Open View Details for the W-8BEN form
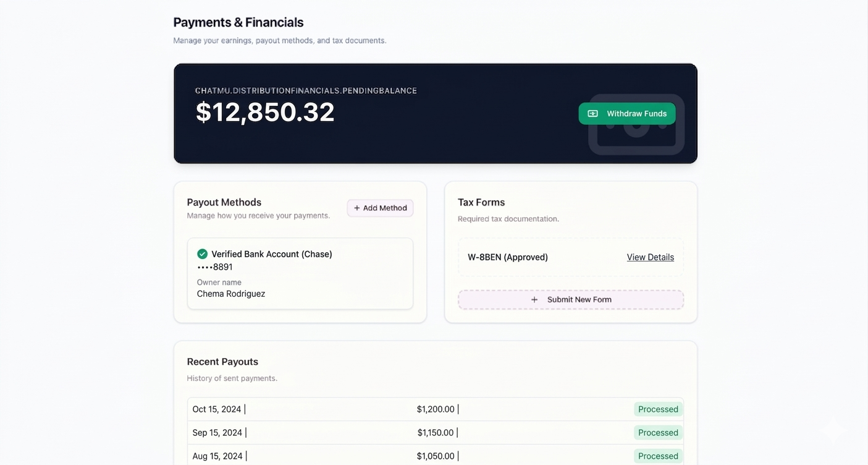 (650, 257)
